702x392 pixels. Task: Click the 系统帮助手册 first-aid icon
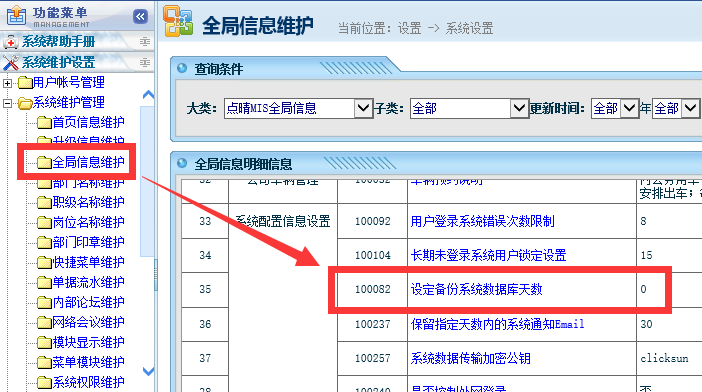[10, 42]
